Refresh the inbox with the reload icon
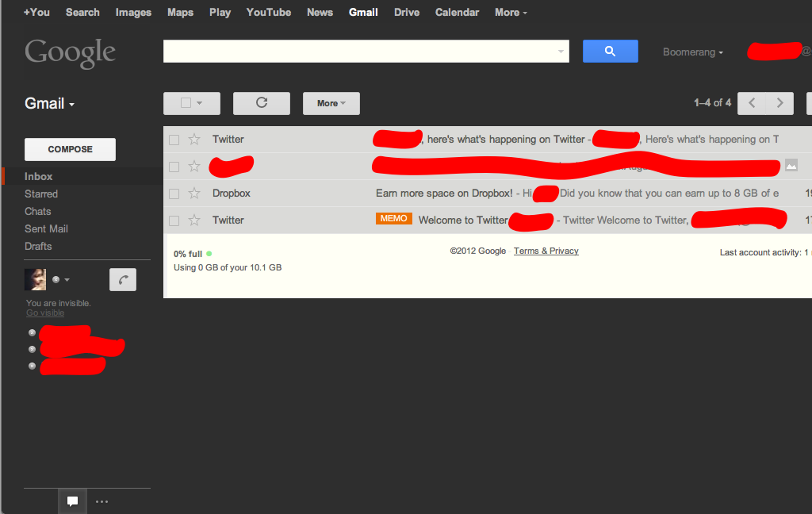This screenshot has width=812, height=514. (262, 103)
